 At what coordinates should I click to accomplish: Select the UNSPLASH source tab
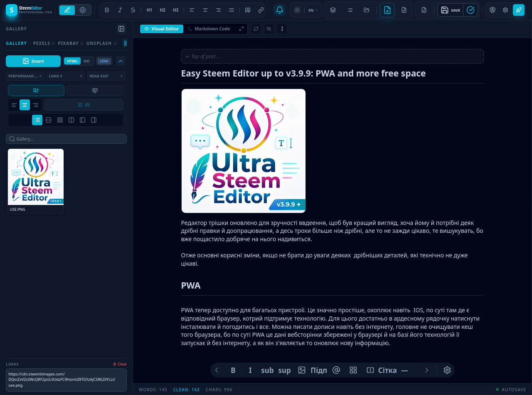coord(101,43)
